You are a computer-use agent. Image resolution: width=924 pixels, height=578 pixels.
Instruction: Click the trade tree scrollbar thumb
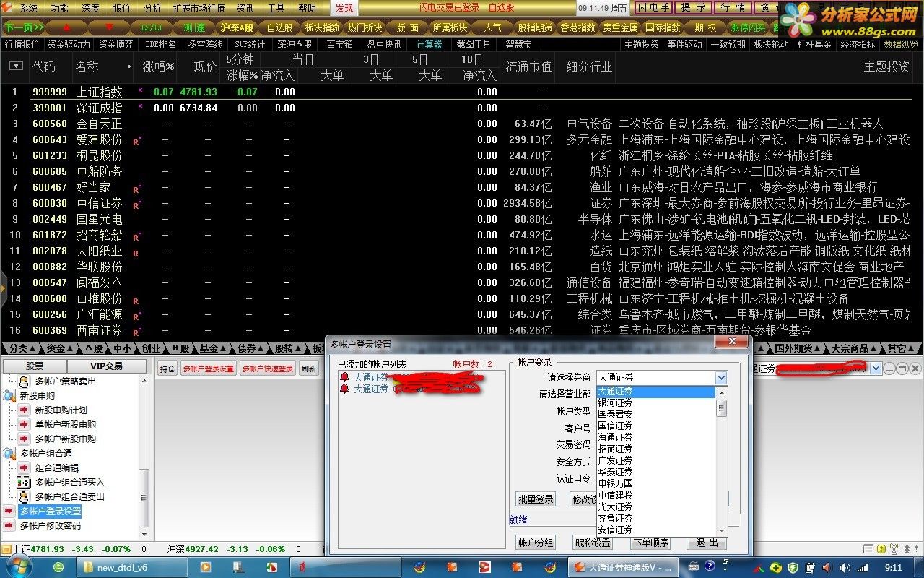pos(144,498)
